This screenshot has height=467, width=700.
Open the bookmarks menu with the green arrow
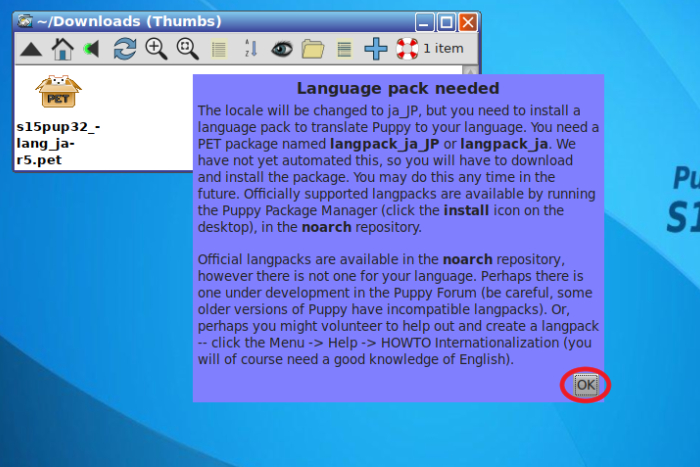point(92,49)
